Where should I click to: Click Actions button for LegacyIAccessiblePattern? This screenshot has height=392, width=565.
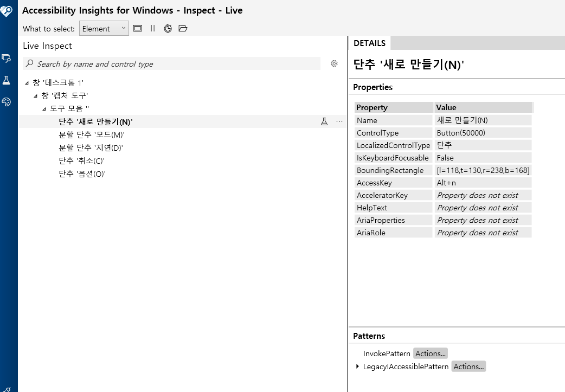(468, 367)
